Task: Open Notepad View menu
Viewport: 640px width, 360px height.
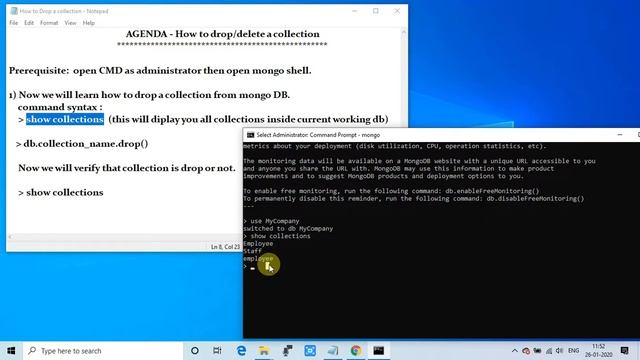Action: point(70,23)
